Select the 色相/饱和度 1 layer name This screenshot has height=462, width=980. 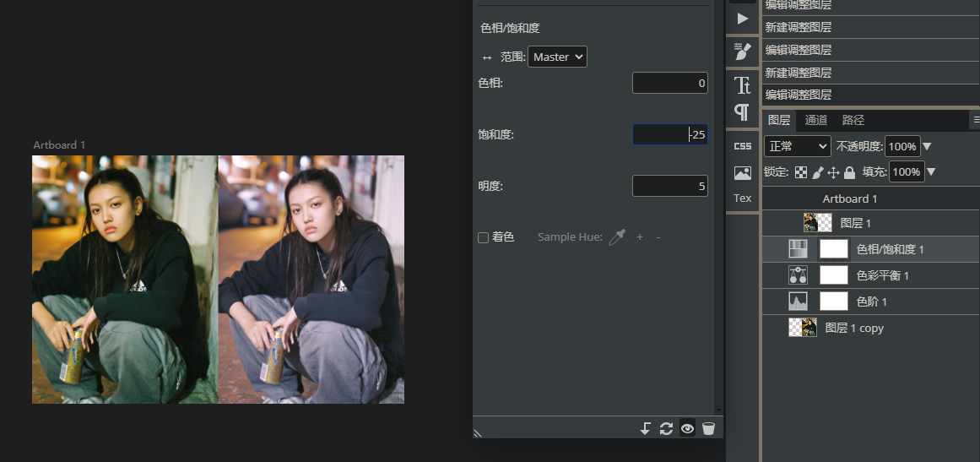(890, 249)
